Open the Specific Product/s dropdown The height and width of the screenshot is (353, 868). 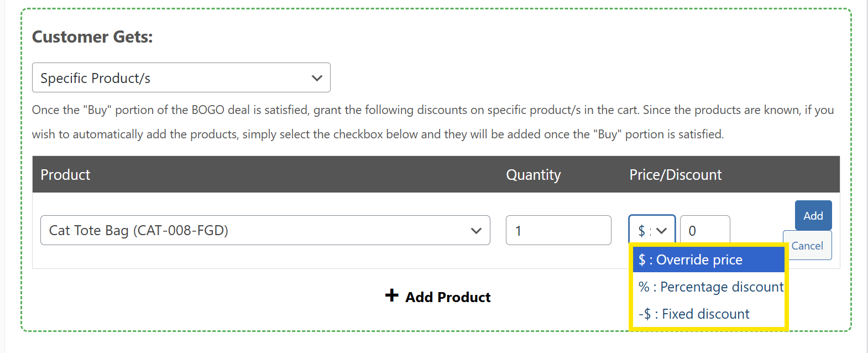point(181,78)
